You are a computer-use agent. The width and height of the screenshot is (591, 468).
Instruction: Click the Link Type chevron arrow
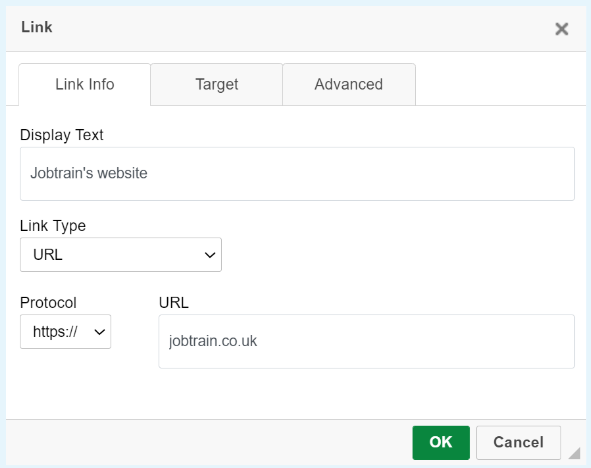click(x=210, y=255)
